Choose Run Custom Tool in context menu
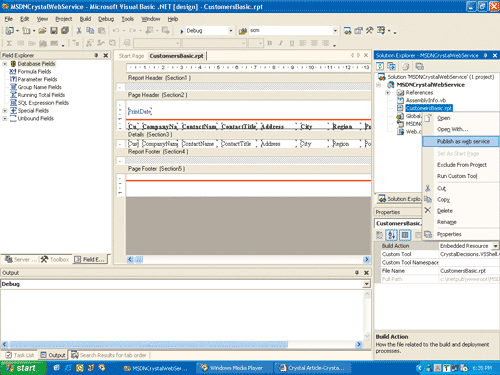Viewport: 500px width, 375px height. tap(461, 176)
